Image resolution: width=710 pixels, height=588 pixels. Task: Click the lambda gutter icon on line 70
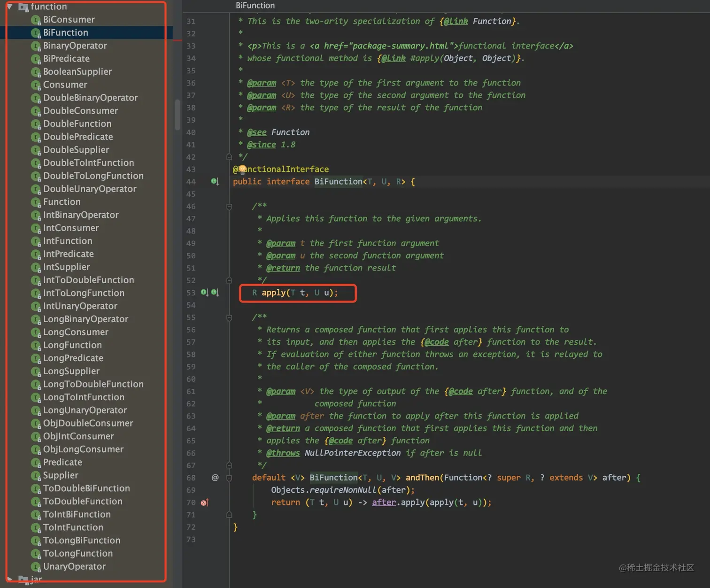click(x=205, y=503)
